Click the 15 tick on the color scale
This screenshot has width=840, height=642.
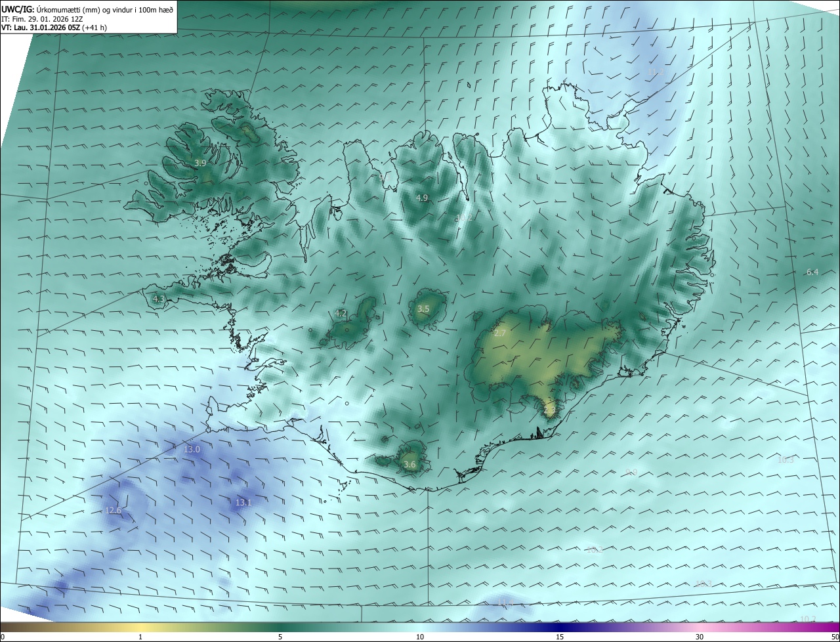tap(560, 637)
